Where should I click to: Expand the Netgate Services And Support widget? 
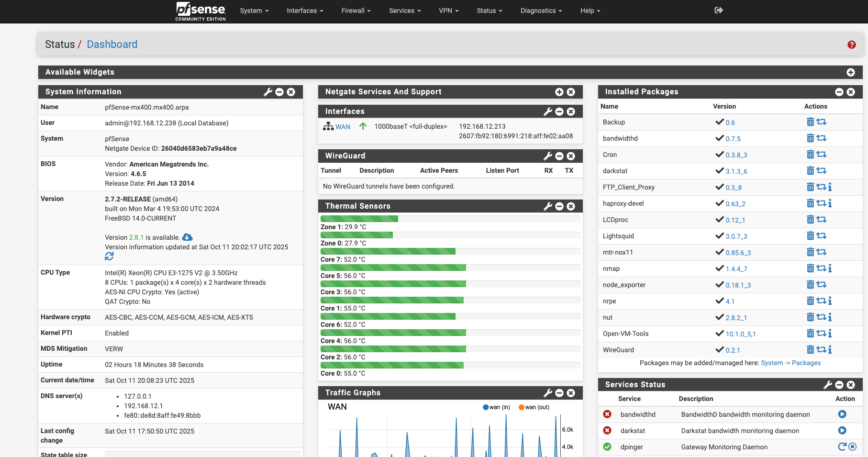tap(559, 92)
